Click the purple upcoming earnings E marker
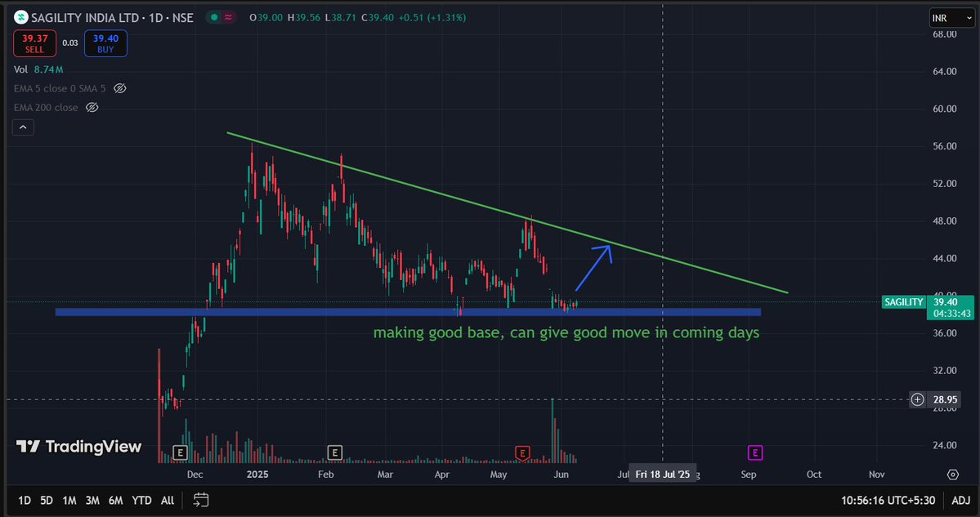 click(755, 452)
